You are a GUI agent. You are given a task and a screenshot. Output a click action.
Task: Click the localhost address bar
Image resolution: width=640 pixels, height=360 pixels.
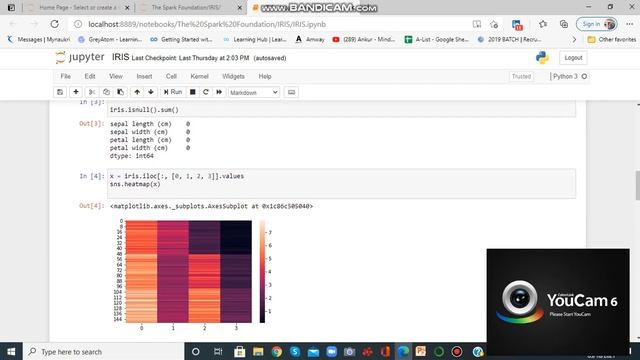(x=207, y=24)
